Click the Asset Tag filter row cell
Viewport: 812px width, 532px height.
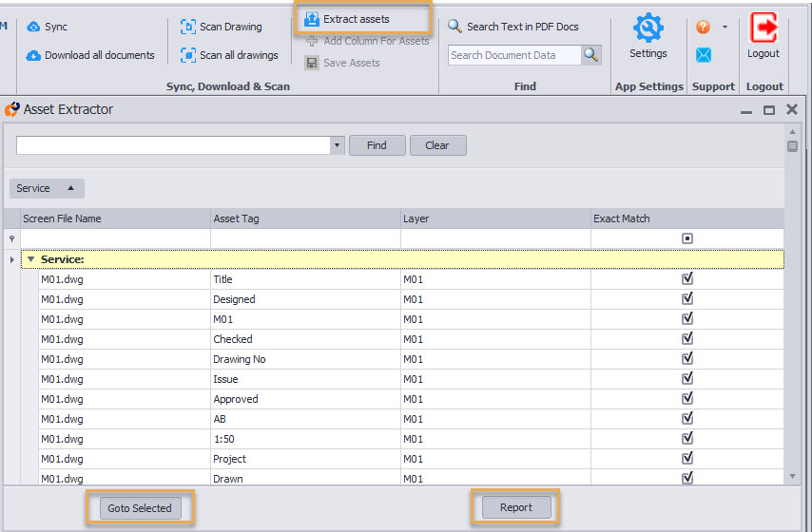tap(305, 238)
